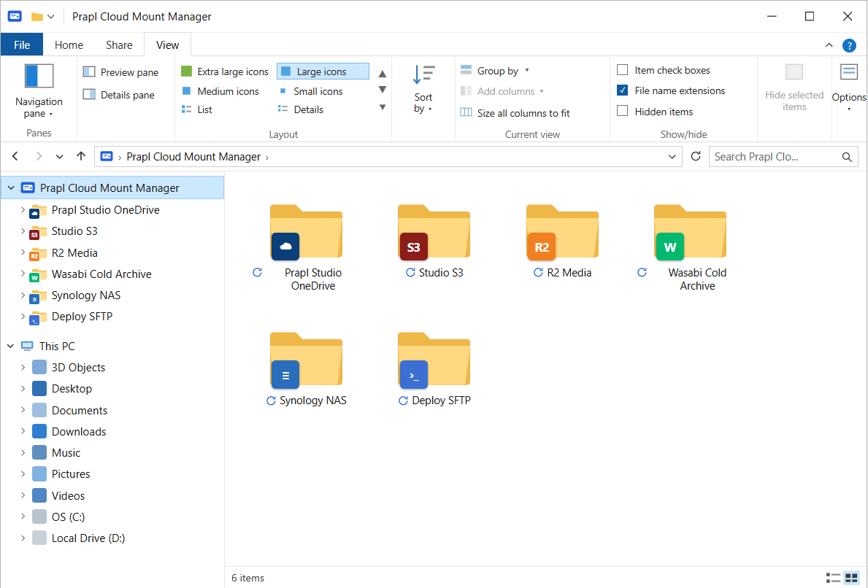This screenshot has height=588, width=868.
Task: Expand the OS (C:) drive node
Action: click(x=23, y=516)
